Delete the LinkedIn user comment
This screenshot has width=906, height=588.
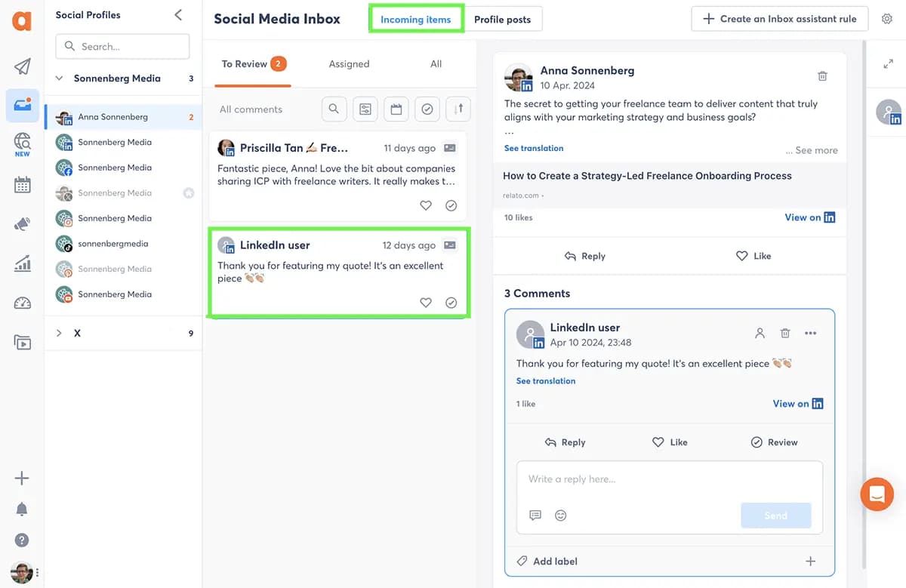pyautogui.click(x=785, y=333)
